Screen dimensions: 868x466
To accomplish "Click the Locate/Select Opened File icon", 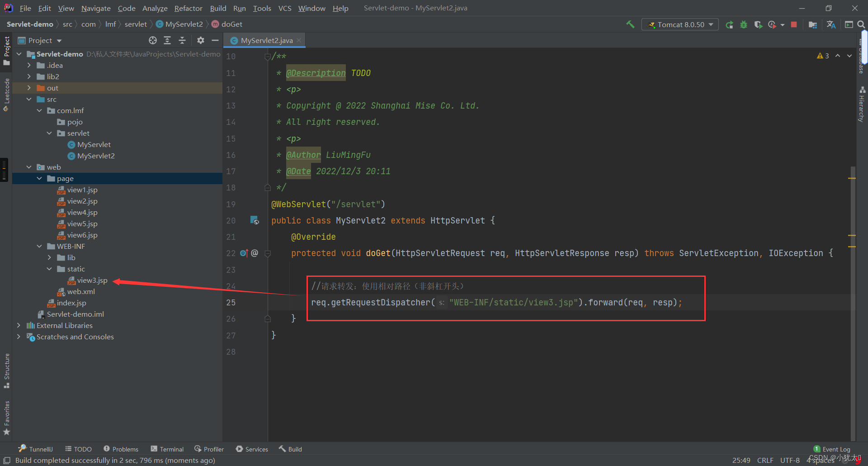I will click(x=153, y=40).
